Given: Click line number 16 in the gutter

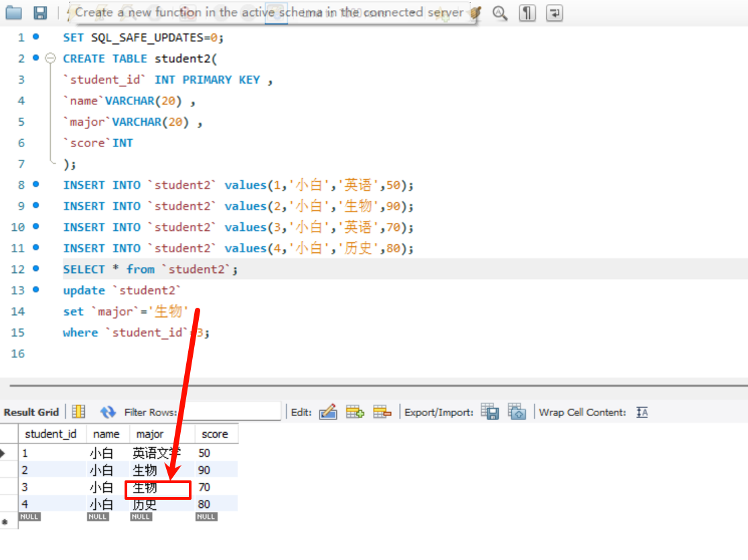Looking at the screenshot, I should click(17, 354).
